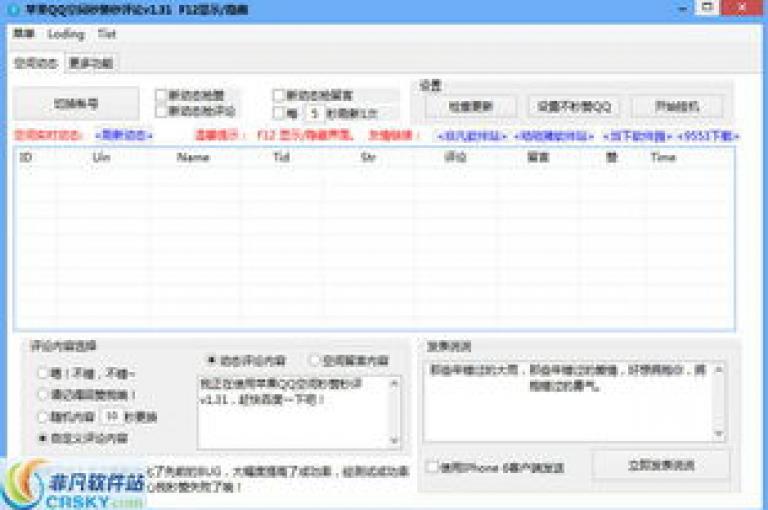768x510 pixels.
Task: Click the seconds field showing 10
Action: coord(111,416)
